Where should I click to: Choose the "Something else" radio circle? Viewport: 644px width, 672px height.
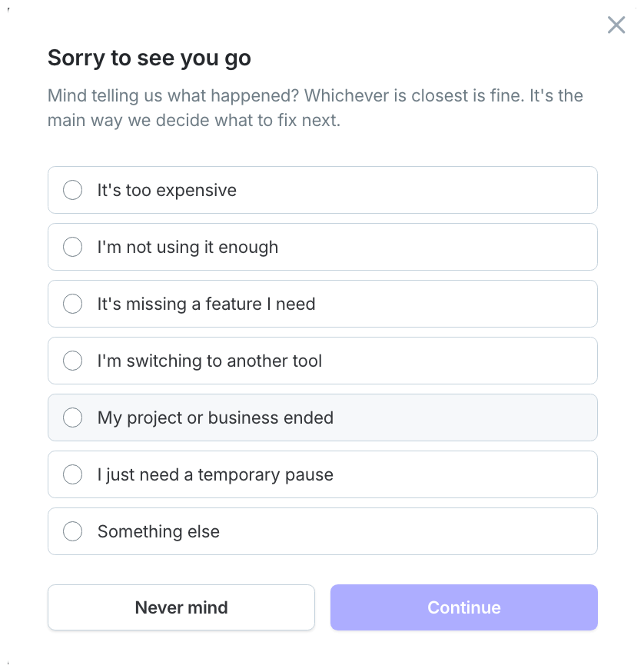pos(72,531)
